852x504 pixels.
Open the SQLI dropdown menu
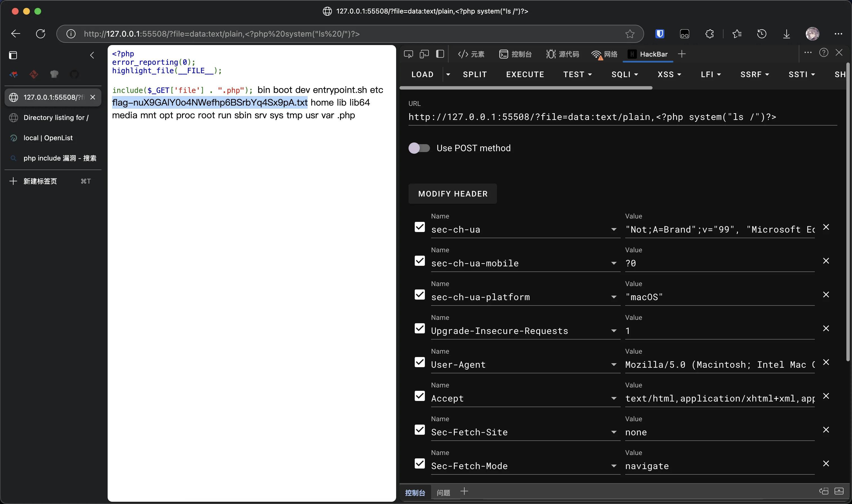pyautogui.click(x=625, y=74)
